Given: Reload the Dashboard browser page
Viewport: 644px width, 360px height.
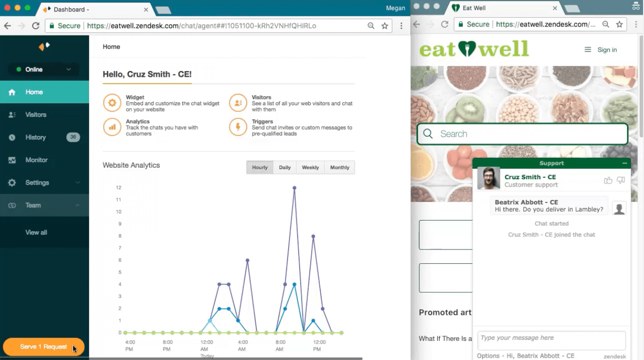Looking at the screenshot, I should 36,26.
